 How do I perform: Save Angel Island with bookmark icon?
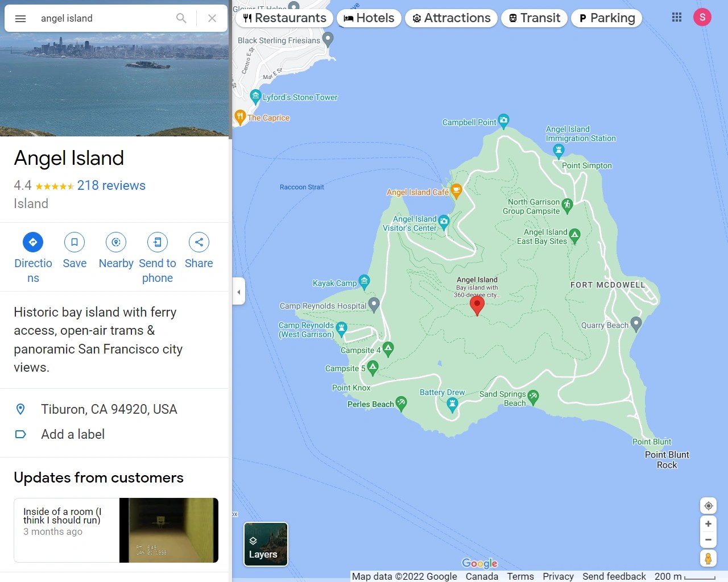tap(75, 242)
